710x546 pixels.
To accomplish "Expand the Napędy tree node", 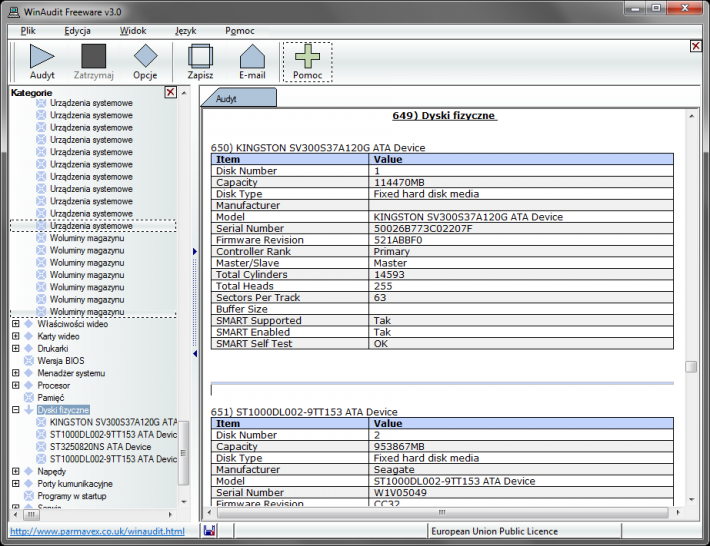I will [15, 471].
